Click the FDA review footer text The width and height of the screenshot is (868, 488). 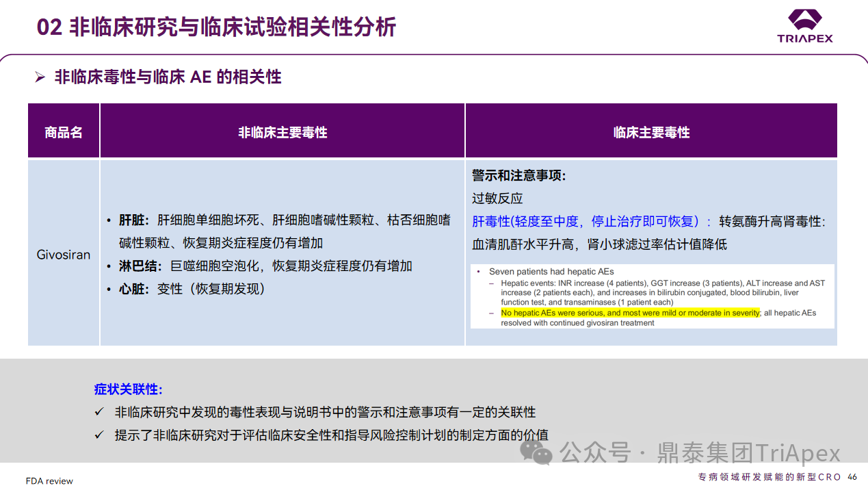pos(49,480)
